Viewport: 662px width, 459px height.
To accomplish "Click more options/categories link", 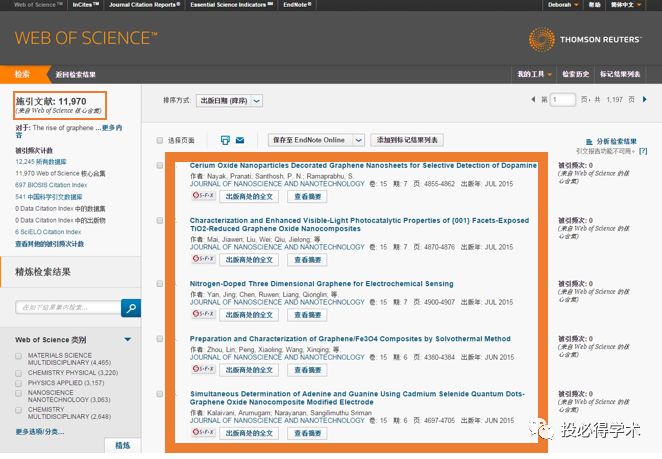I will [40, 432].
